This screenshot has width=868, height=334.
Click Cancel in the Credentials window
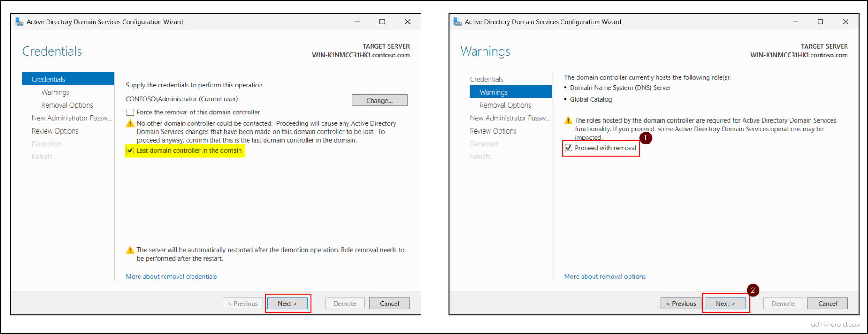(390, 303)
